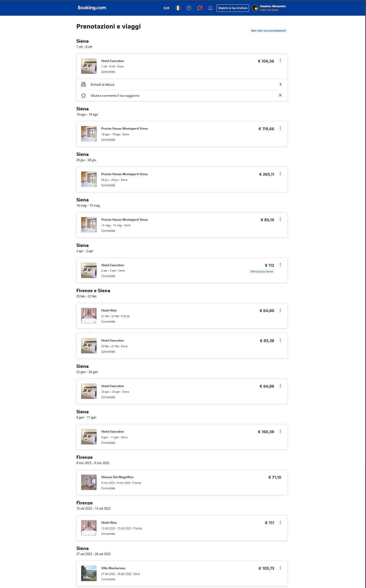Open messages chat icon with notification
This screenshot has height=588, width=366.
click(200, 8)
